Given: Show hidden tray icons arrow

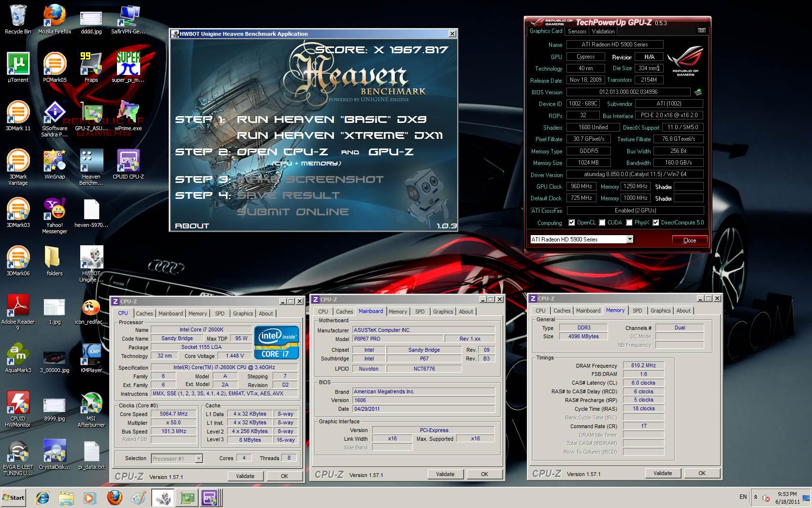Looking at the screenshot, I should [755, 497].
